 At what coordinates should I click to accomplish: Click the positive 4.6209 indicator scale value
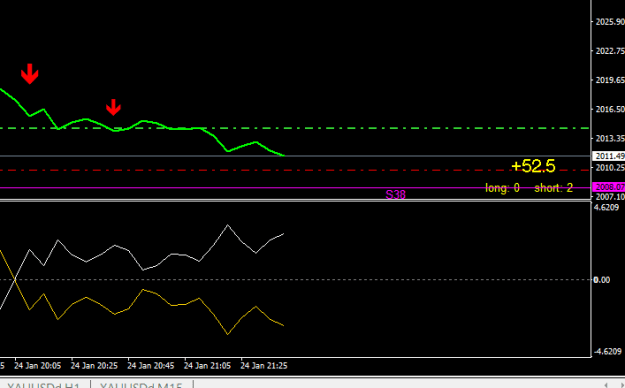tap(607, 207)
